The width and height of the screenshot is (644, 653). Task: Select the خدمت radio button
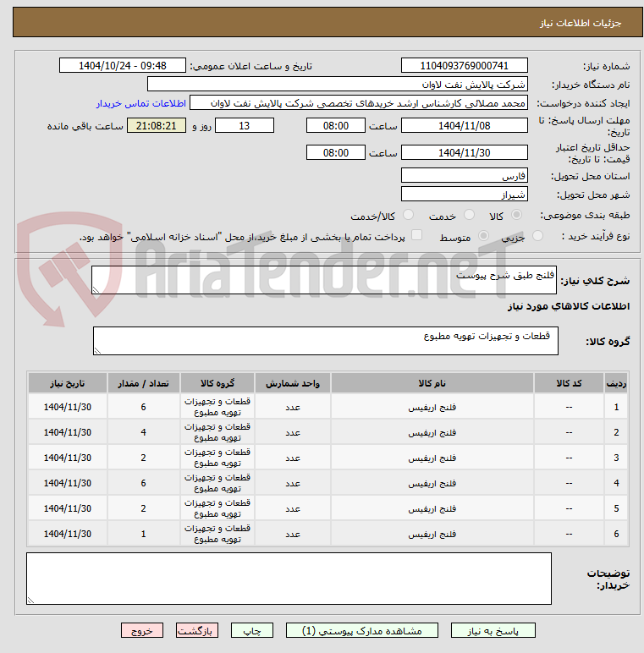click(x=469, y=215)
